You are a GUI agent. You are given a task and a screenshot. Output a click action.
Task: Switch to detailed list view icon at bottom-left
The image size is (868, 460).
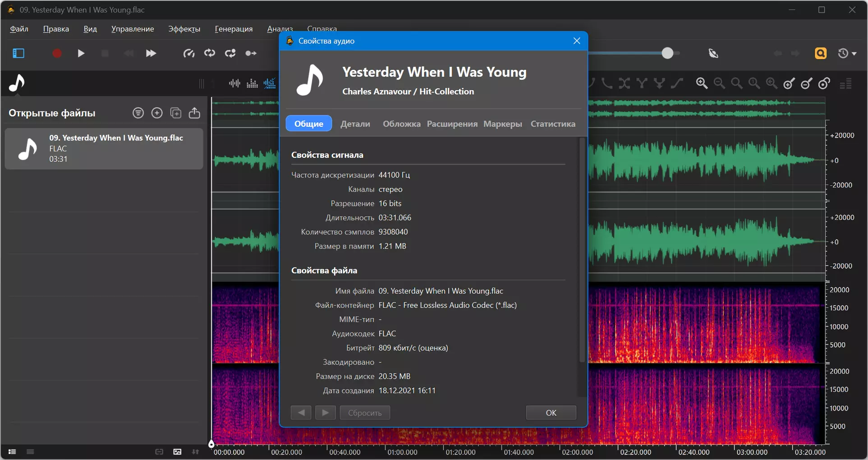12,452
